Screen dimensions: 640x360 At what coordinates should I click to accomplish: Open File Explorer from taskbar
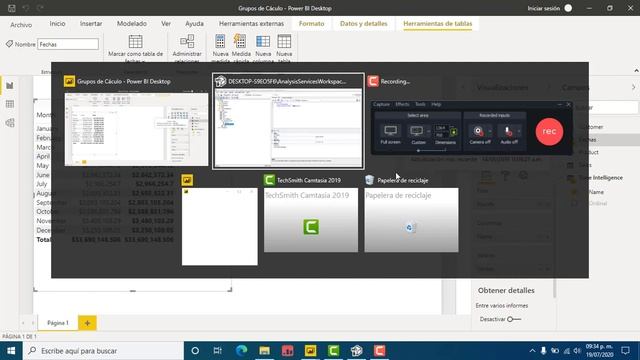pos(264,351)
